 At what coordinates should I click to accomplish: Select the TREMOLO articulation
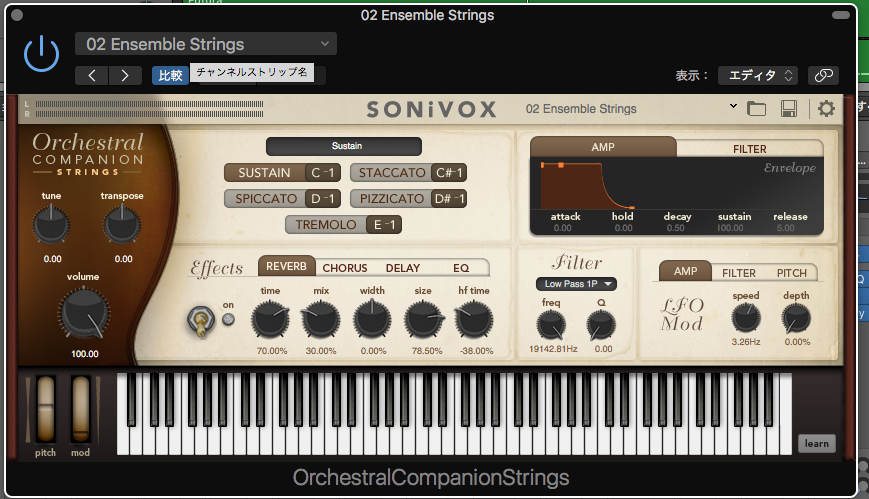tap(326, 225)
